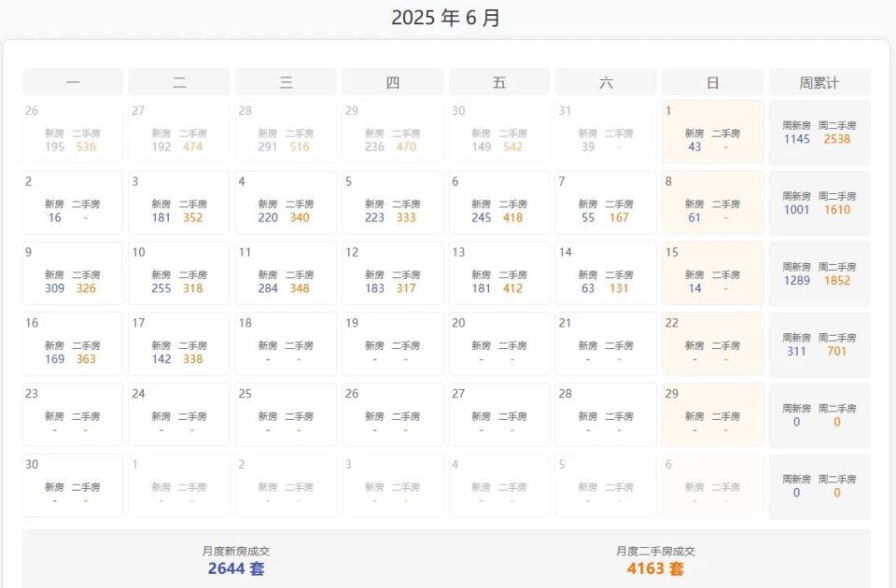Select the greyed May 26 cell
Screen dimensions: 896x588
[73, 132]
